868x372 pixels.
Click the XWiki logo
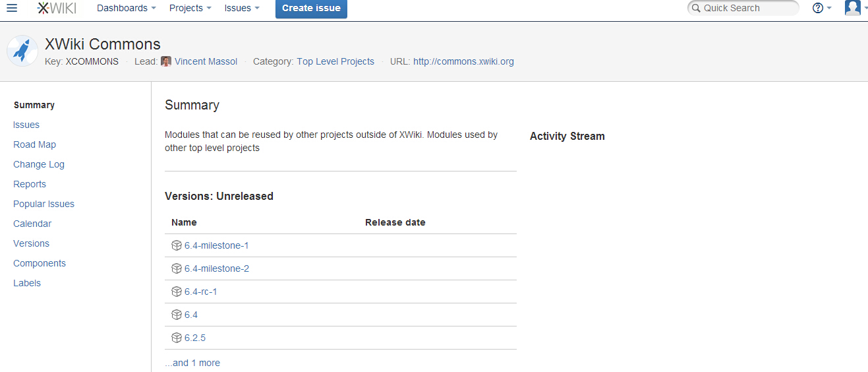click(x=56, y=8)
